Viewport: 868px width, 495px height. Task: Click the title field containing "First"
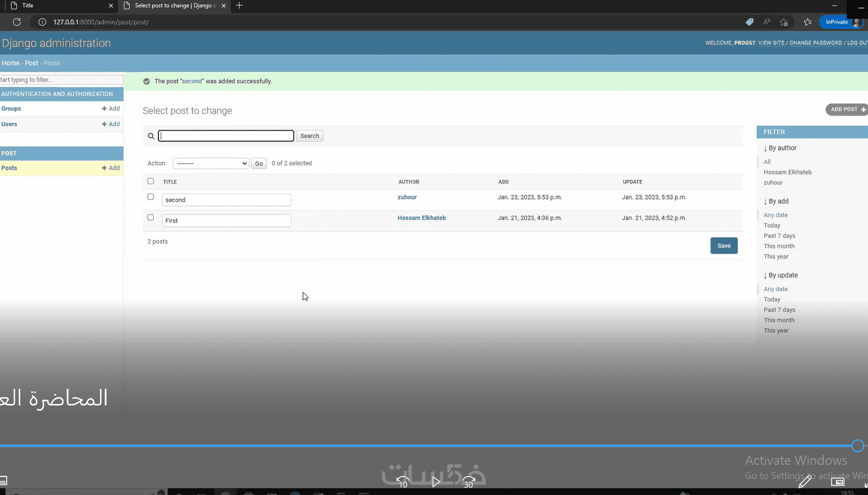pos(227,220)
